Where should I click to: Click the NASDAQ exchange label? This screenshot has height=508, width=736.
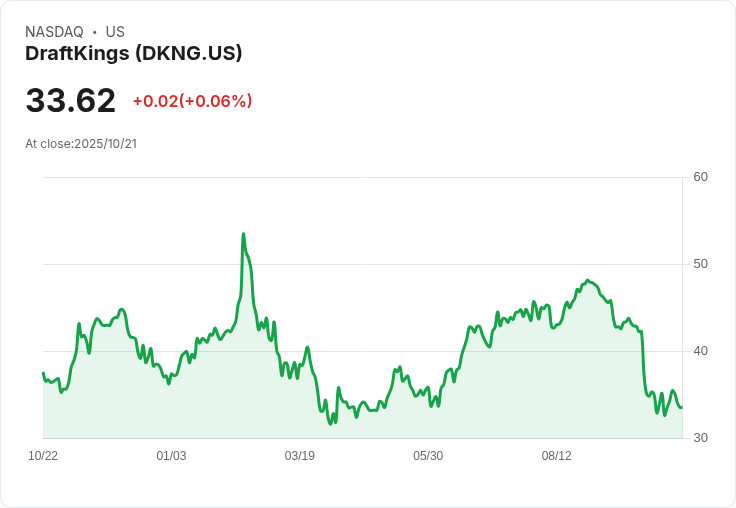point(54,32)
